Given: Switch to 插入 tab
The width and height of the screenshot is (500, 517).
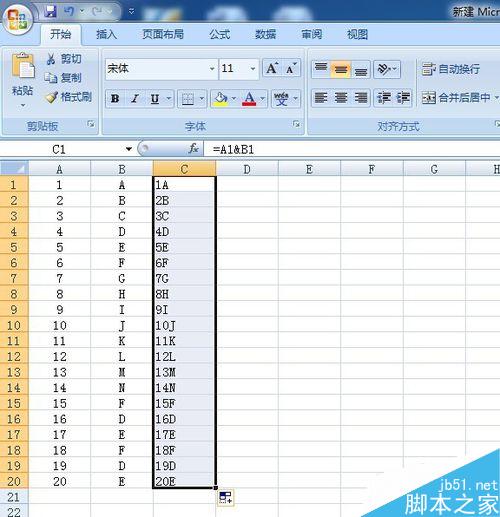Looking at the screenshot, I should (106, 34).
